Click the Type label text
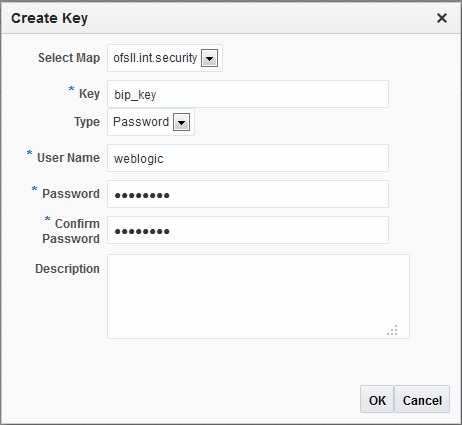 [x=87, y=122]
